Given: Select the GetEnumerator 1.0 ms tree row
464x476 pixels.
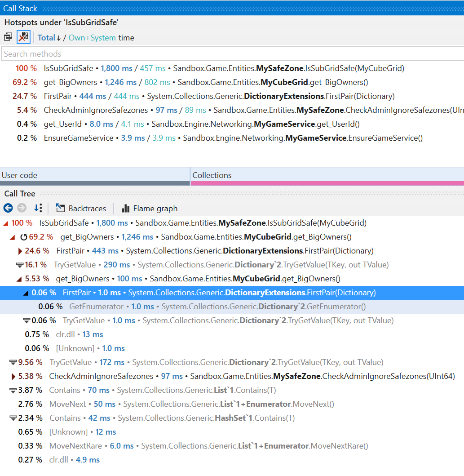Looking at the screenshot, I should (x=96, y=307).
